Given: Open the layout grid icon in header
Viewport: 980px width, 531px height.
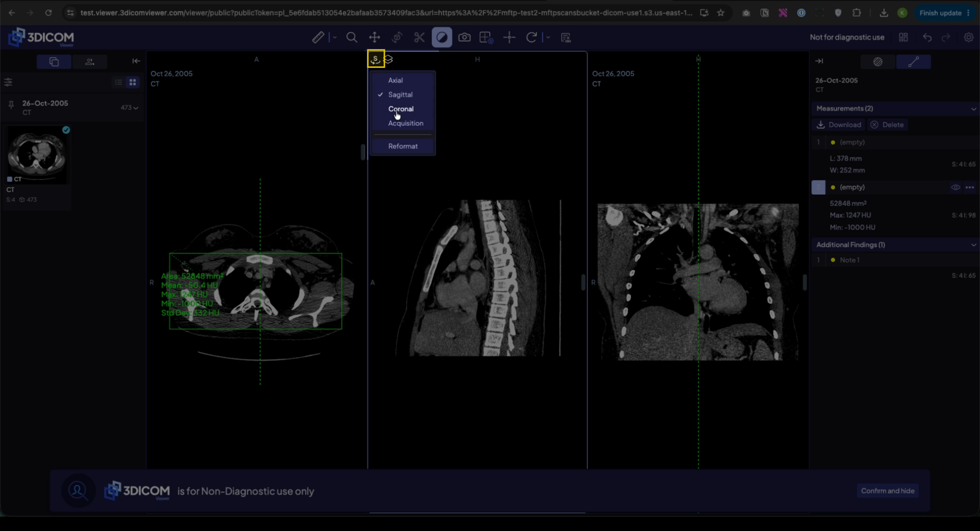Looking at the screenshot, I should click(903, 37).
